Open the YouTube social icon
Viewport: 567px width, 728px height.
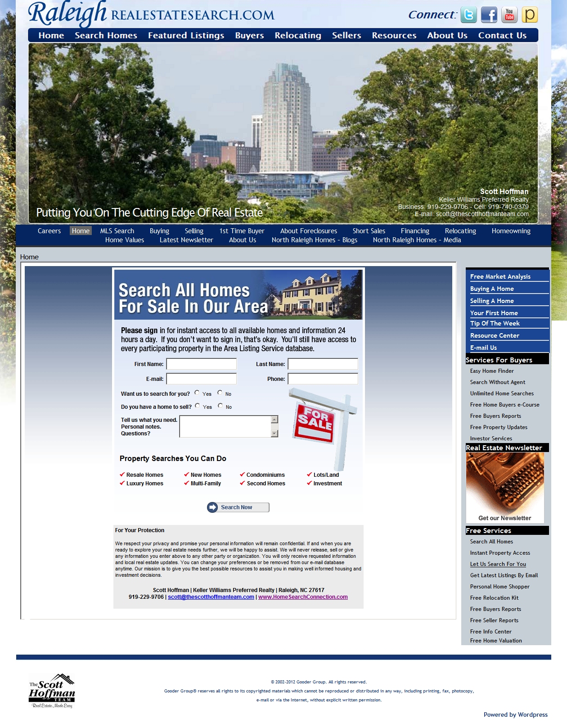click(x=509, y=15)
